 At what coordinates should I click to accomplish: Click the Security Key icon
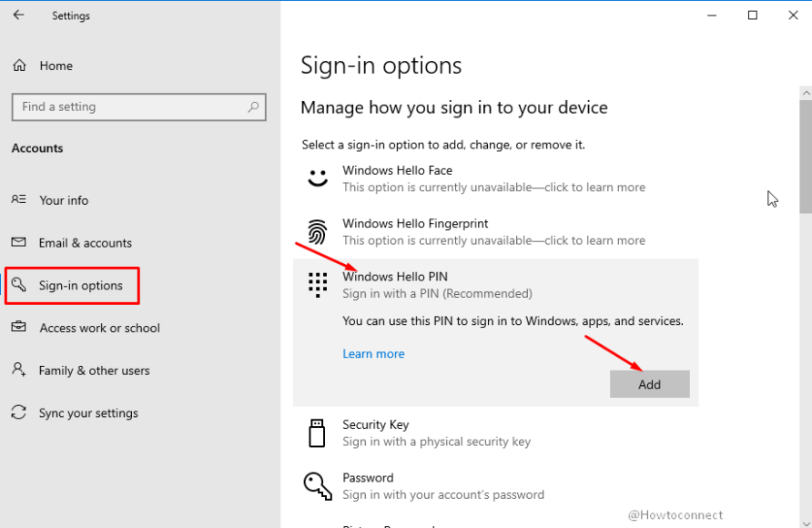coord(317,432)
